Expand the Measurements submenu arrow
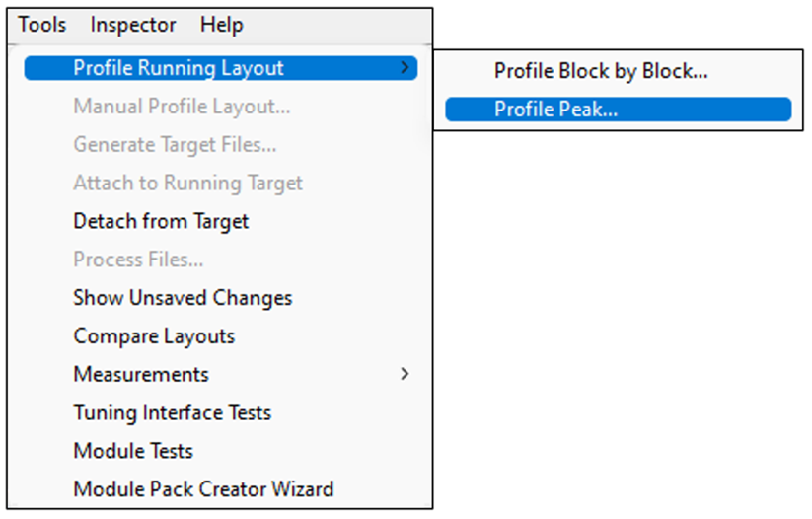Image resolution: width=812 pixels, height=519 pixels. coord(404,374)
